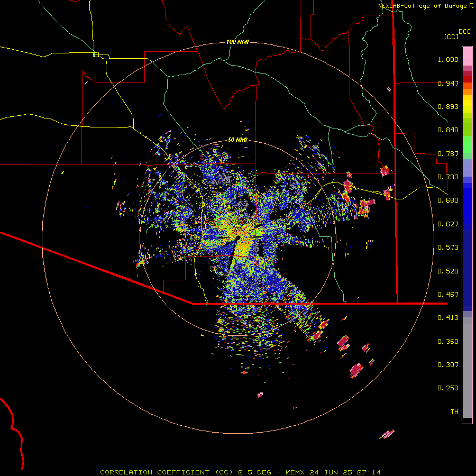
Task: Click the NEXLAB-College of DuPage watermark text
Action: tap(425, 6)
